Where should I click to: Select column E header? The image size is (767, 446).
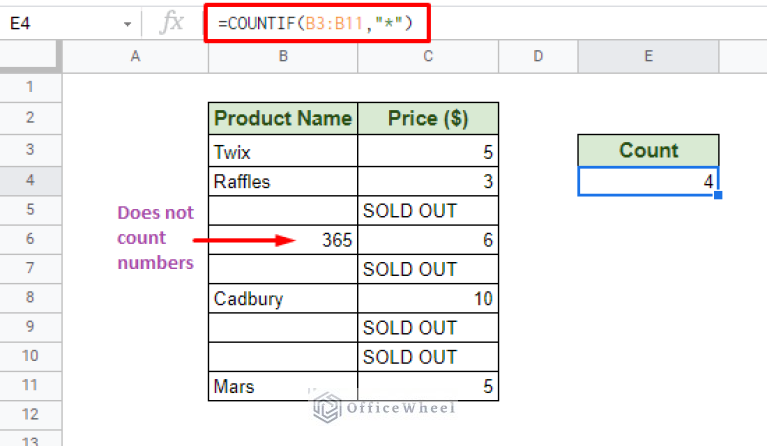point(648,56)
